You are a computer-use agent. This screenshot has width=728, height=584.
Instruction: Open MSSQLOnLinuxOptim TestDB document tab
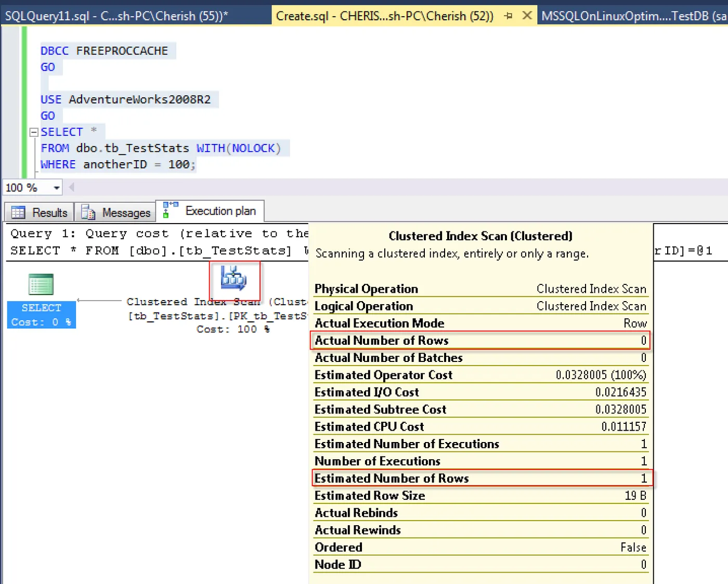point(633,16)
